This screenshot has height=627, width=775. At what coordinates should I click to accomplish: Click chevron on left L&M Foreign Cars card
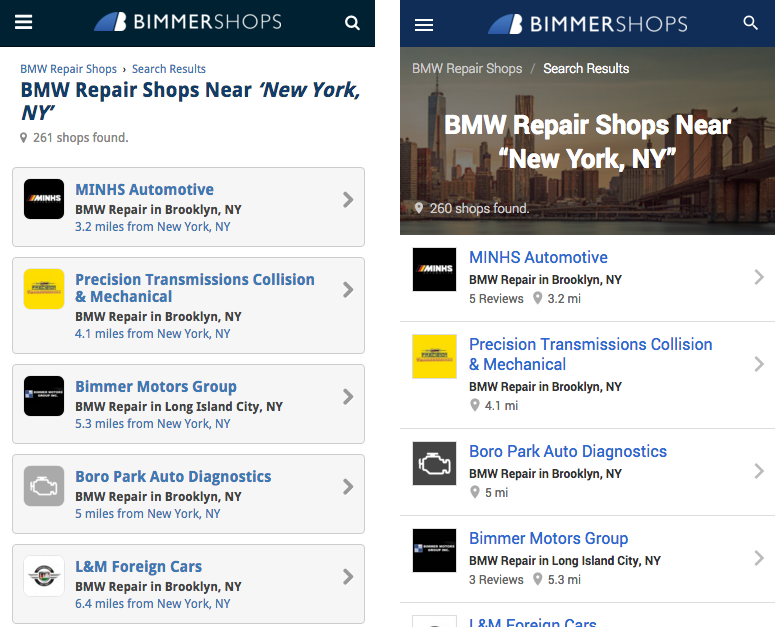pos(348,577)
